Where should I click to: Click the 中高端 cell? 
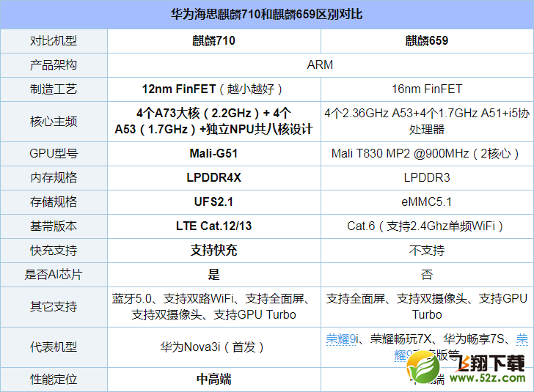point(214,380)
